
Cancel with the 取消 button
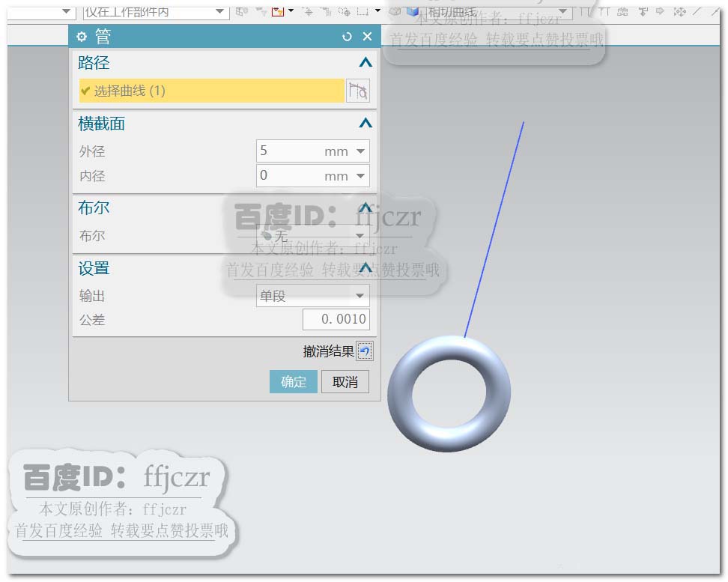click(x=345, y=382)
